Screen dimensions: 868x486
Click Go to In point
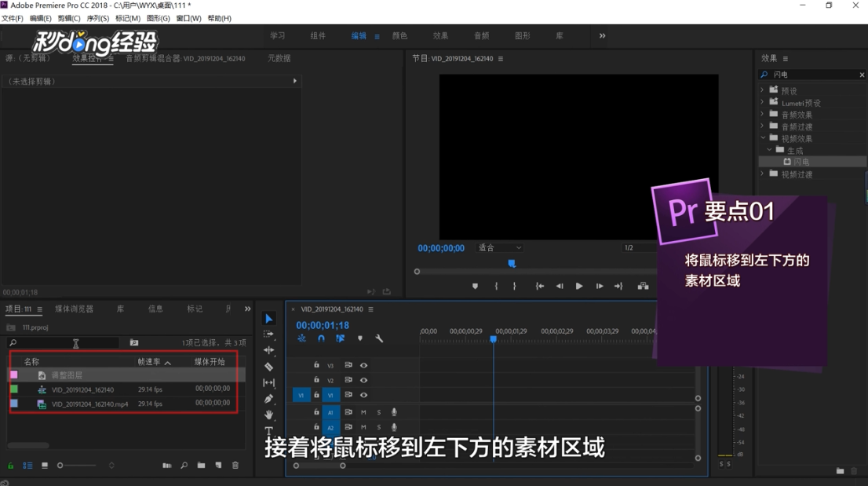click(x=540, y=286)
